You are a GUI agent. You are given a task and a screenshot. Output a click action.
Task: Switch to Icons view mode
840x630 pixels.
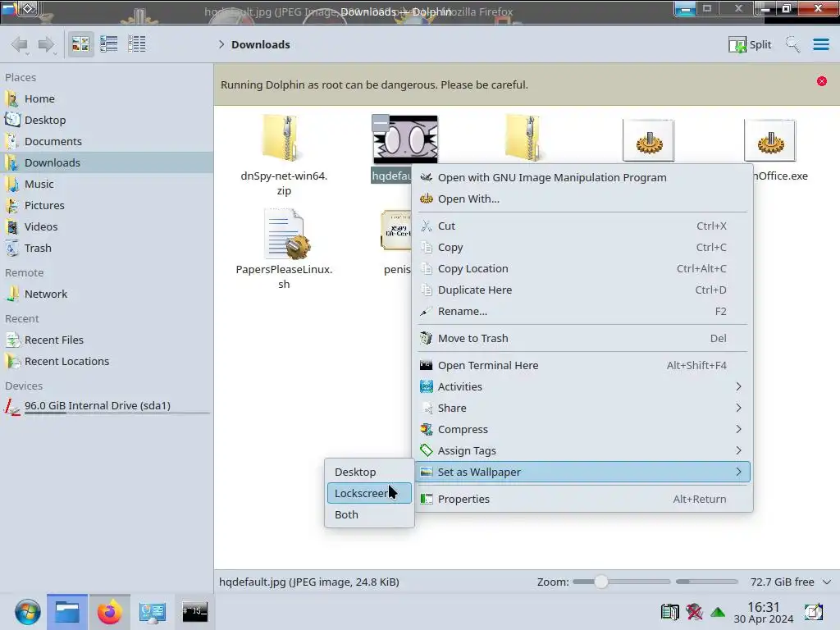tap(80, 44)
